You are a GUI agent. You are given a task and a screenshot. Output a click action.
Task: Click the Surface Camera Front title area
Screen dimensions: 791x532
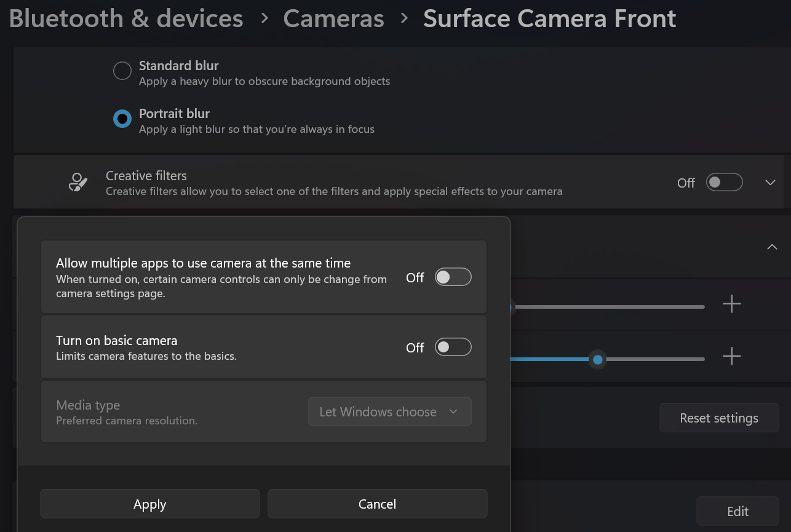pos(549,18)
